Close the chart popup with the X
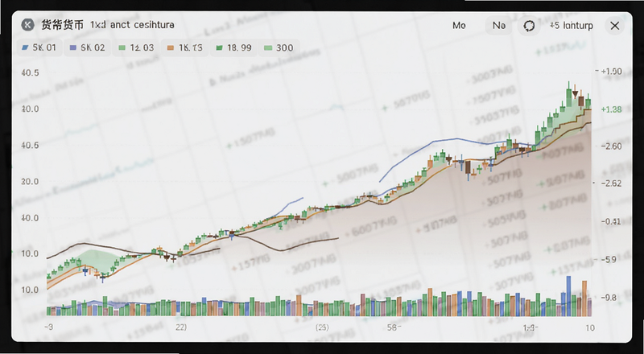 (x=614, y=26)
